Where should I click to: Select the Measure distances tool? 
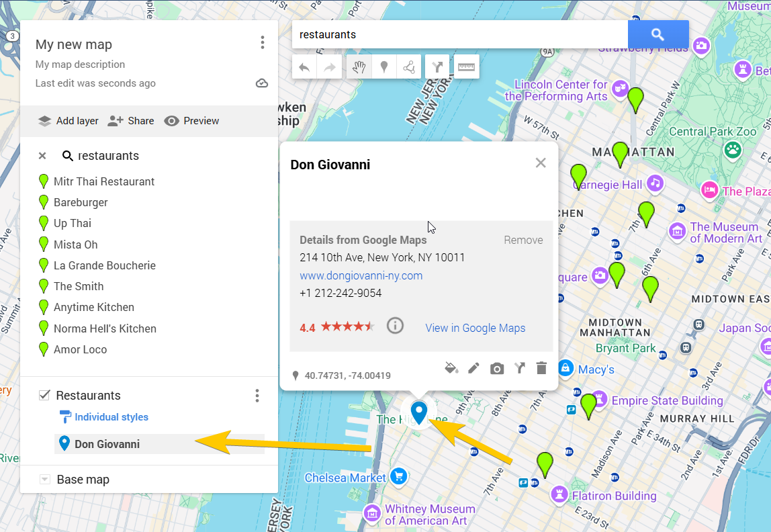coord(466,66)
